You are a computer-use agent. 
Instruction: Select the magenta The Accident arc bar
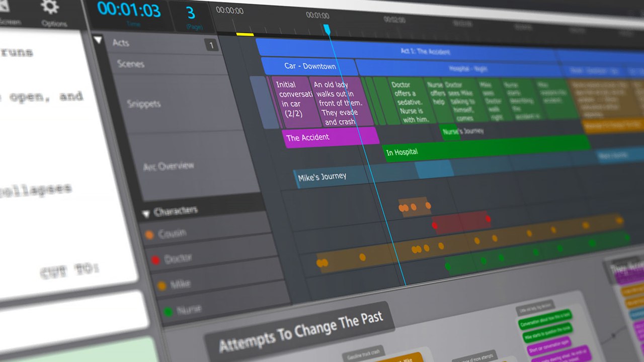click(x=330, y=137)
